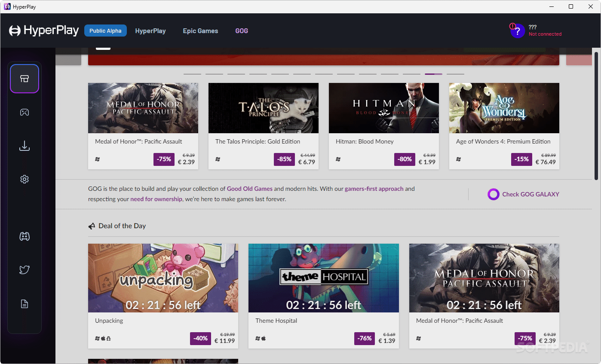This screenshot has width=601, height=364.
Task: Follow the Good Old Games link
Action: click(250, 189)
